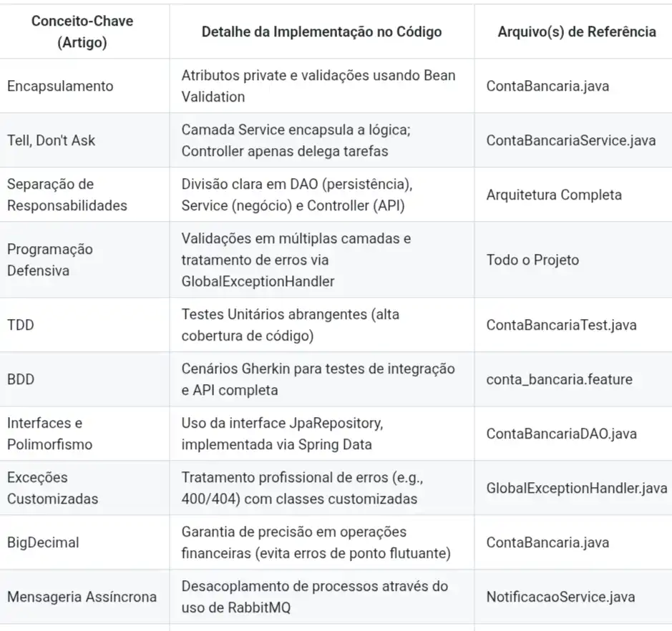
Task: Select the "Mensageria Assíncrona" concept cell
Action: (x=82, y=597)
